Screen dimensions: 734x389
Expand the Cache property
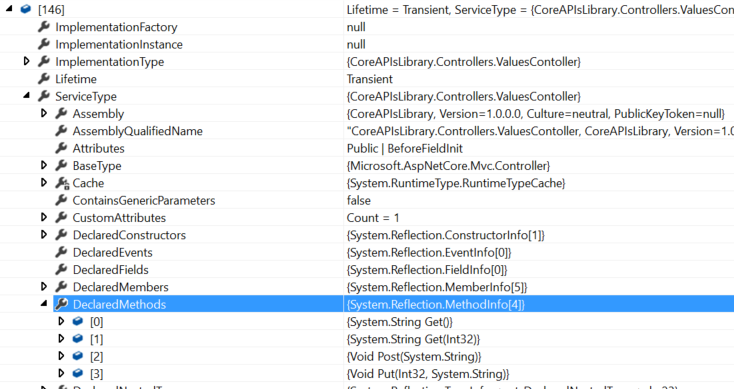pos(44,182)
